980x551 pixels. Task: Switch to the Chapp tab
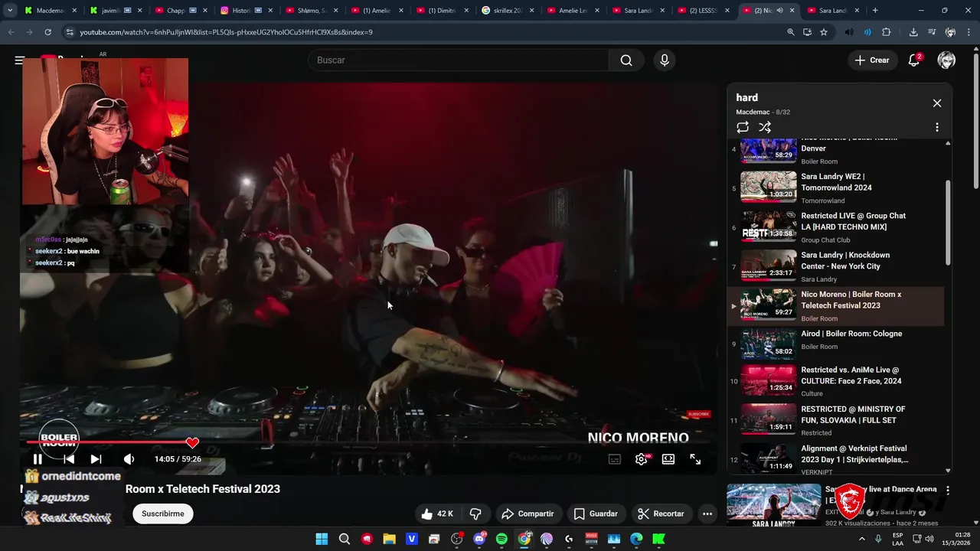pos(181,11)
